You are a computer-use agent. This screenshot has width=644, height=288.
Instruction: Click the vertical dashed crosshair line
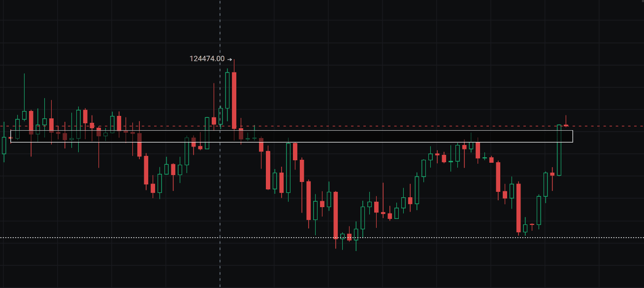click(220, 30)
